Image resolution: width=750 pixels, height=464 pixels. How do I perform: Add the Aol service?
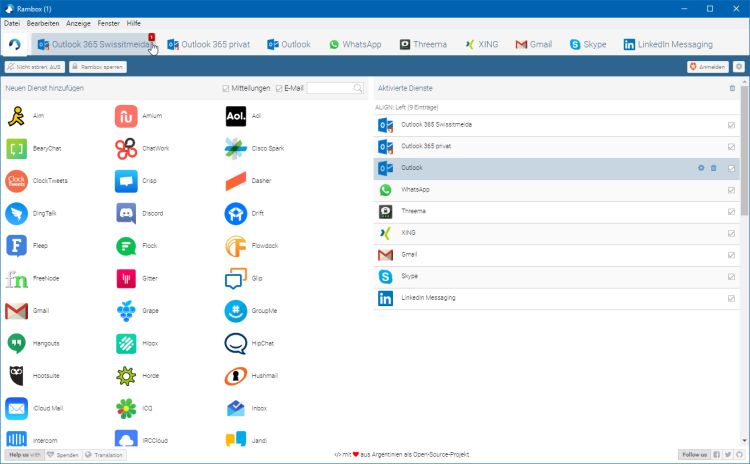point(244,116)
